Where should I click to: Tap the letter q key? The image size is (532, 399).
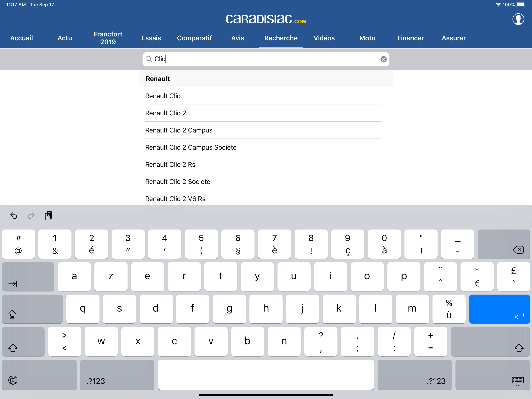(83, 309)
